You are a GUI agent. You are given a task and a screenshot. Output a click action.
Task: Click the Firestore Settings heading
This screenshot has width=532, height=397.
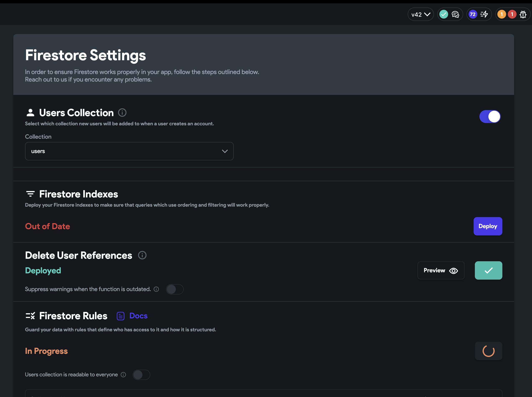[86, 55]
